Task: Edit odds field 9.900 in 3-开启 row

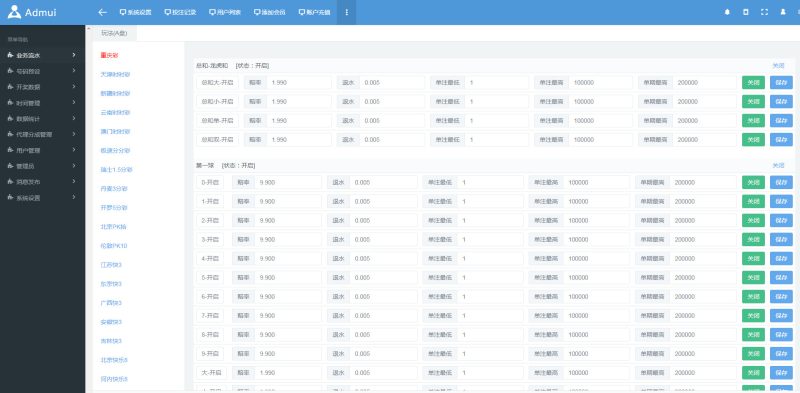Action: (x=288, y=239)
